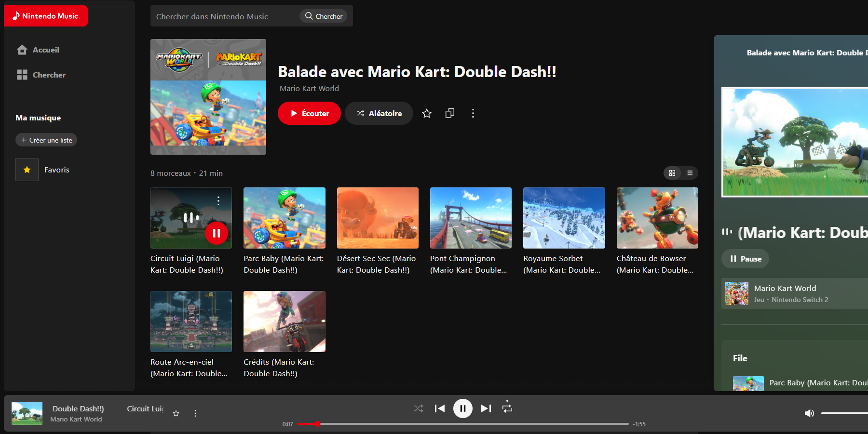Toggle shuffle in the player bar

click(x=418, y=408)
